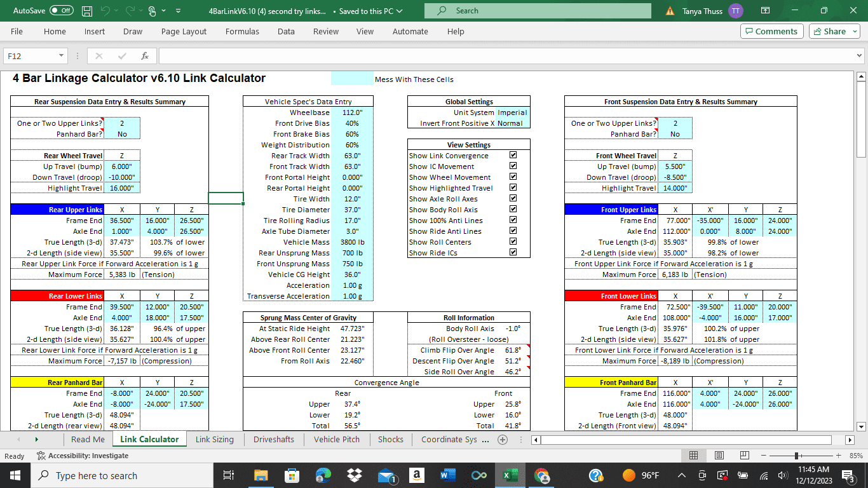Click the Redo arrow icon
This screenshot has height=488, width=868.
130,11
